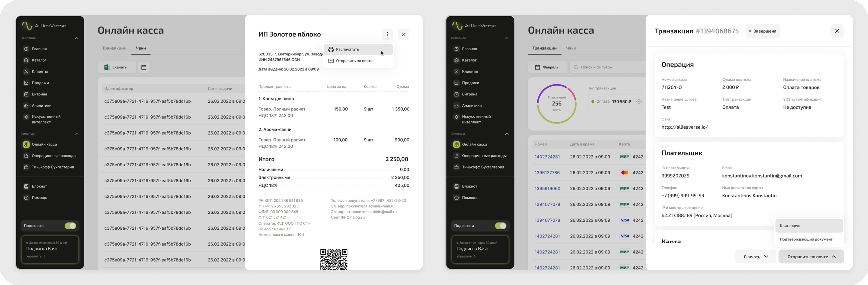This screenshot has width=868, height=285.
Task: Toggle Подсказки switch in right window
Action: [501, 226]
